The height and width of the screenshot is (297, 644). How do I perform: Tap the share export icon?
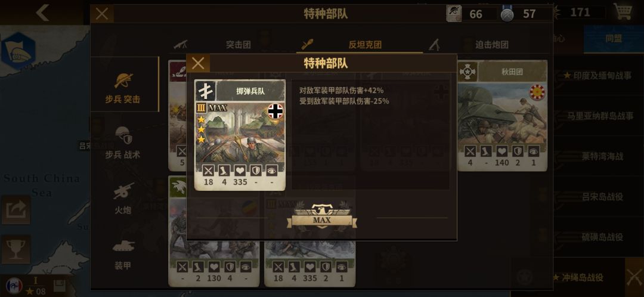pyautogui.click(x=16, y=209)
